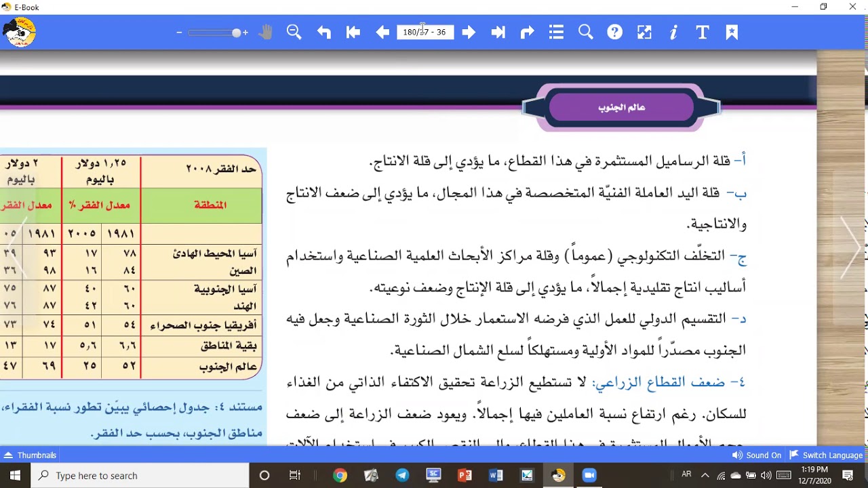Click the Type here to search box
Screen dimensions: 868x488
pyautogui.click(x=140, y=475)
